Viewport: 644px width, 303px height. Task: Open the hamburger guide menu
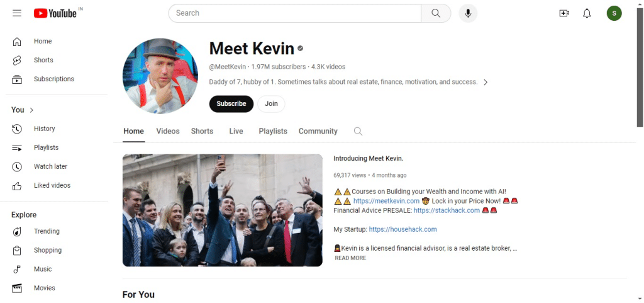[17, 13]
